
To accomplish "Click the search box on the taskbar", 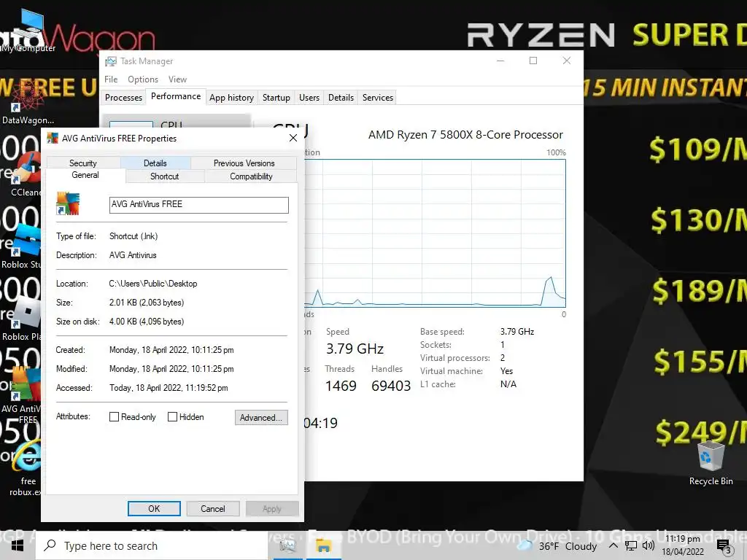I will [152, 545].
